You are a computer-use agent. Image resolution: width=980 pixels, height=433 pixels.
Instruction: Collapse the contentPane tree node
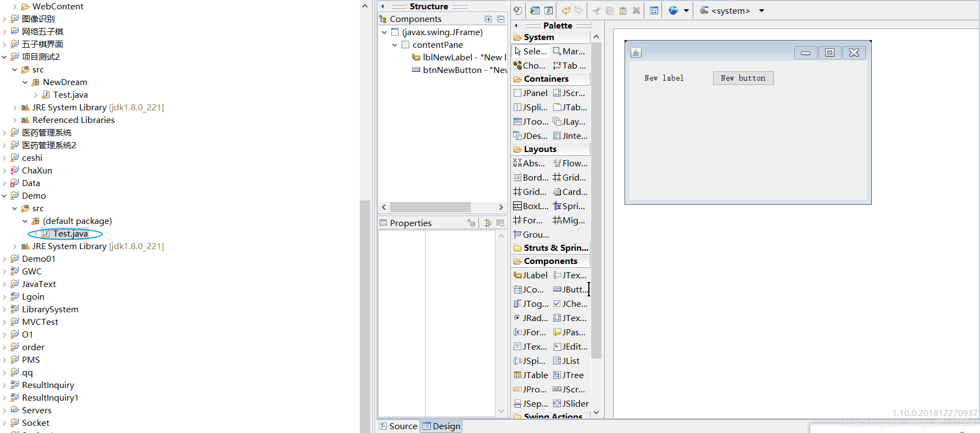point(394,45)
